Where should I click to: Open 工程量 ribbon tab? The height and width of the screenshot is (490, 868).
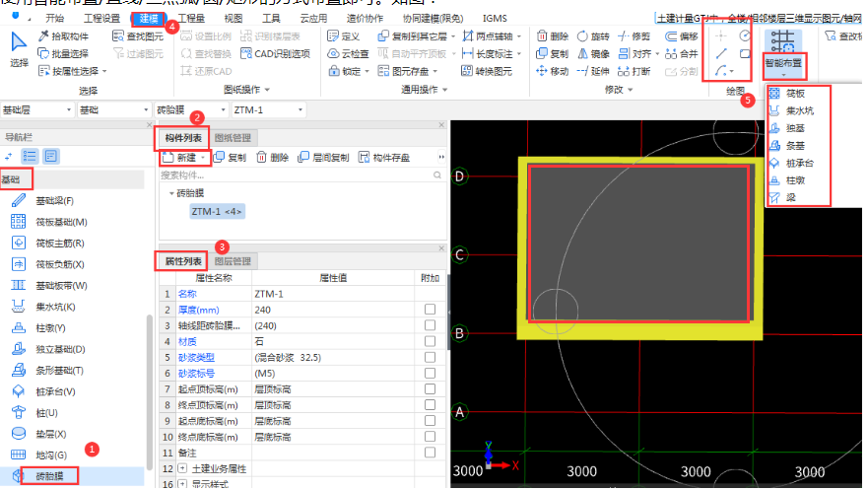pos(191,19)
